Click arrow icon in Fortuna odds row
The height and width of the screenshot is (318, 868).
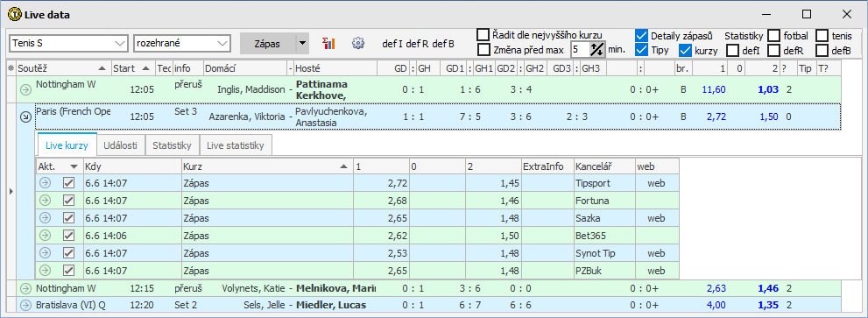45,200
